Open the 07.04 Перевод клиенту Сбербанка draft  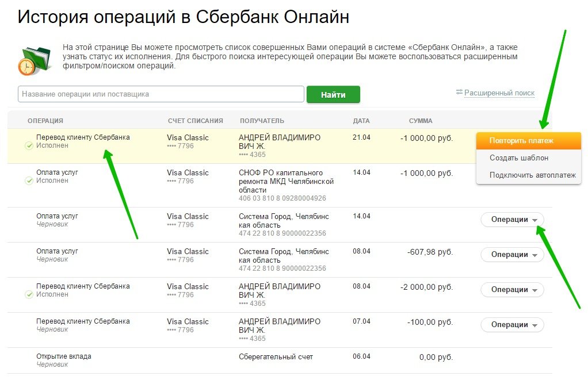click(83, 321)
